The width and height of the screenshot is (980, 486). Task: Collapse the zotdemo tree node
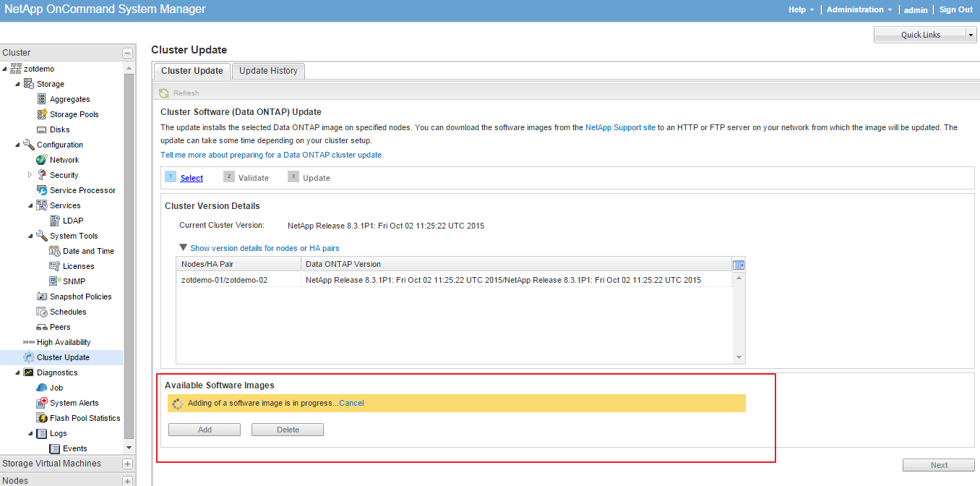click(x=5, y=69)
